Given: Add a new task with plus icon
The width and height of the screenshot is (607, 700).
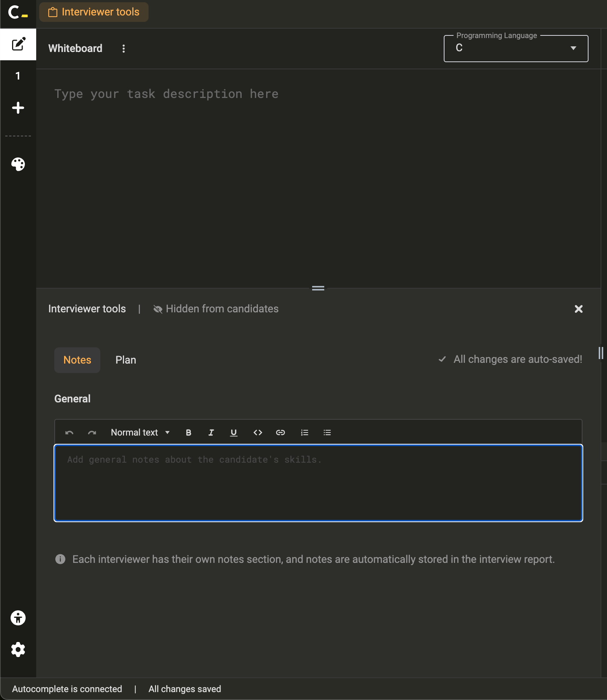Looking at the screenshot, I should pyautogui.click(x=18, y=108).
